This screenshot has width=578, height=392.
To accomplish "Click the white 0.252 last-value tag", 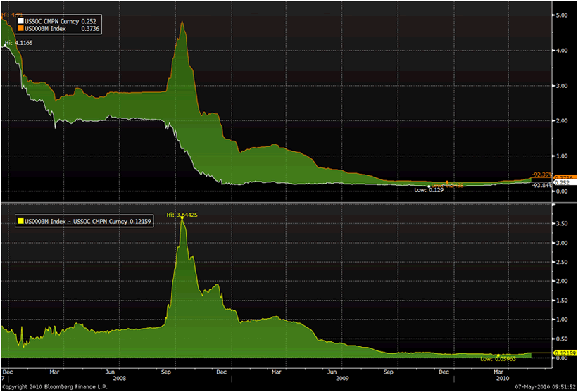I will pos(565,182).
